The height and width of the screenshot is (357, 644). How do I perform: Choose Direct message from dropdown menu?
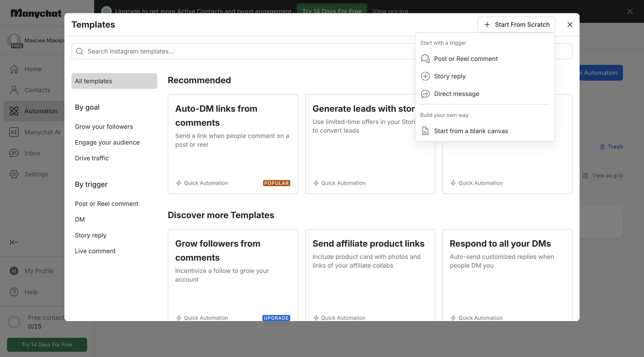pos(485,94)
